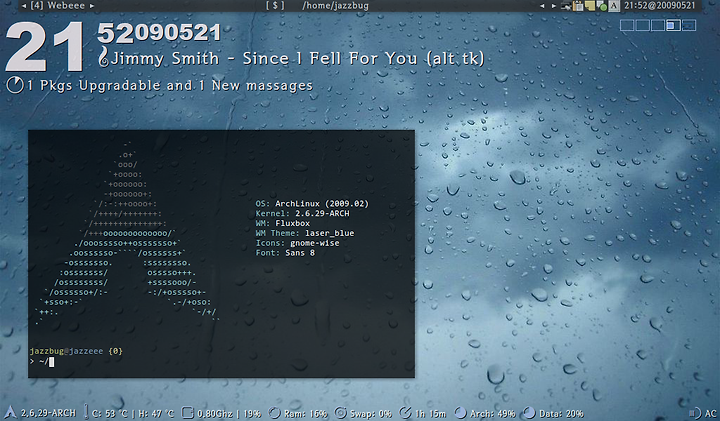Click the power plug icon beside AC
The image size is (720, 421).
point(695,413)
